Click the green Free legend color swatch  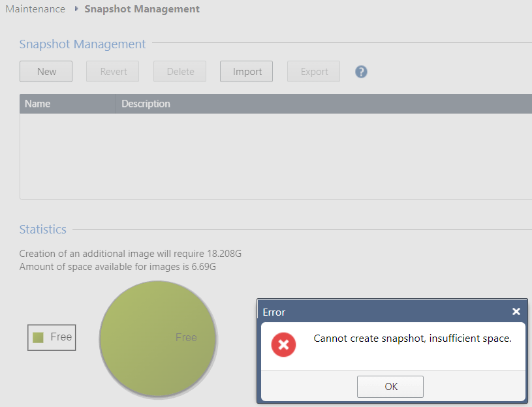39,337
